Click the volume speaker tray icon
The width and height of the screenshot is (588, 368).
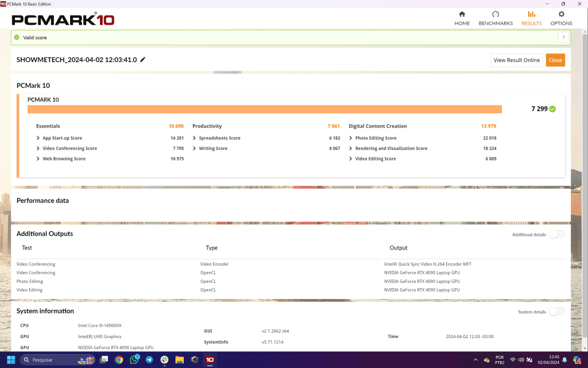coord(521,360)
